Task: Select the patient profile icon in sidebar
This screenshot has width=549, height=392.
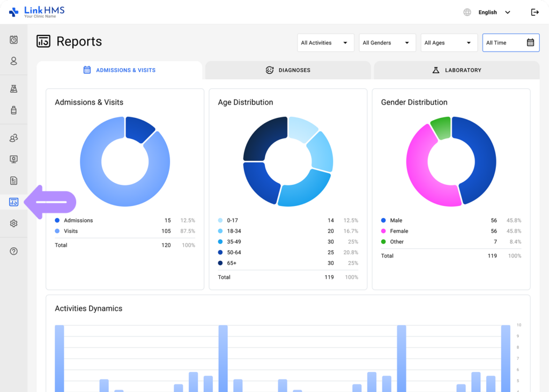Action: tap(13, 61)
